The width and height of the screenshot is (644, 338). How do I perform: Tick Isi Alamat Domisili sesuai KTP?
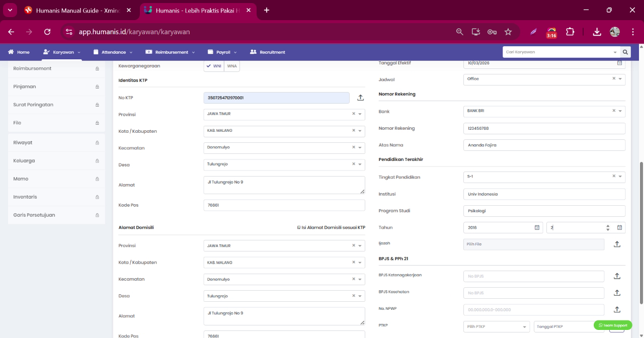tap(298, 227)
